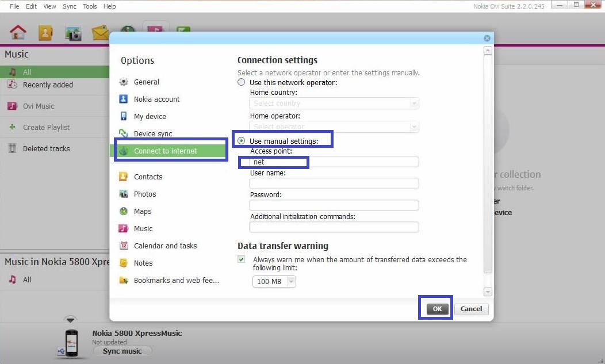Select Nokia account in Options list
This screenshot has height=364, width=605.
(x=156, y=99)
